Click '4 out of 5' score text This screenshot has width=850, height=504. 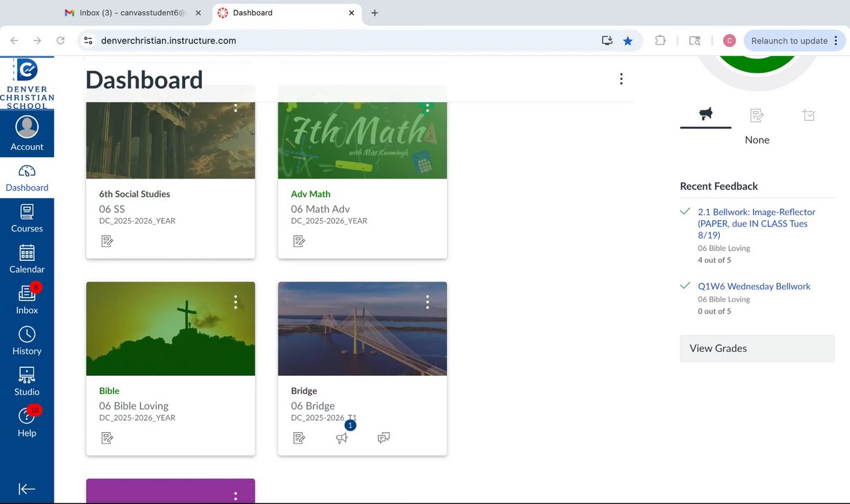pyautogui.click(x=715, y=260)
